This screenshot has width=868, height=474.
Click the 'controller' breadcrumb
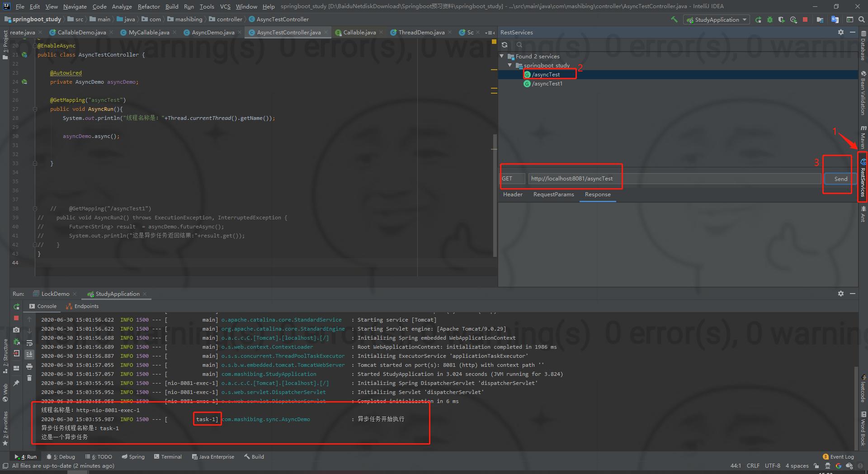(226, 19)
